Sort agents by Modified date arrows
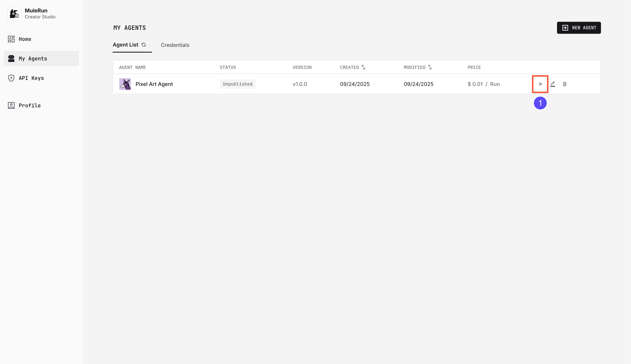The width and height of the screenshot is (631, 364). 430,67
